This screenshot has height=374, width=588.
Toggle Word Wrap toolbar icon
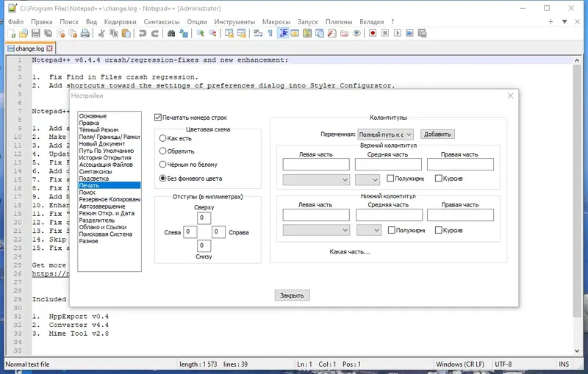258,33
